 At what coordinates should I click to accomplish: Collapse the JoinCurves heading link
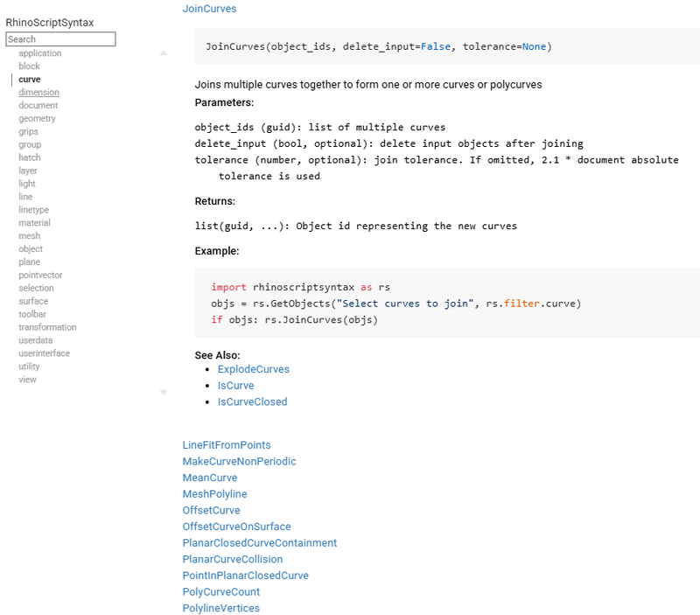click(209, 9)
